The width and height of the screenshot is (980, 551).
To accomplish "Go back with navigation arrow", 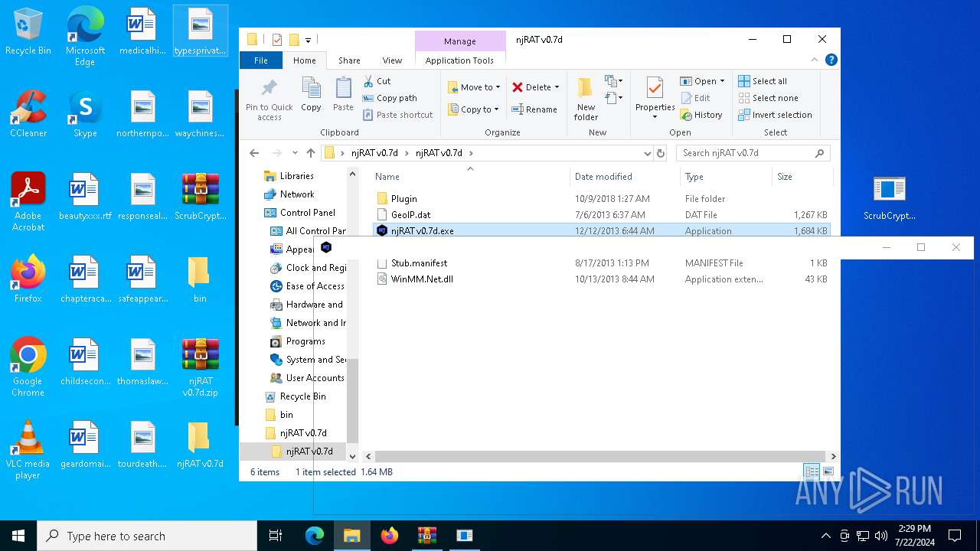I will pyautogui.click(x=254, y=153).
